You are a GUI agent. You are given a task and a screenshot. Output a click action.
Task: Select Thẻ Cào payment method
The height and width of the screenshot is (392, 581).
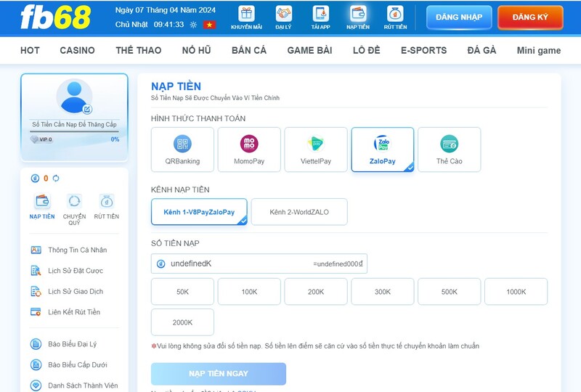pos(450,150)
